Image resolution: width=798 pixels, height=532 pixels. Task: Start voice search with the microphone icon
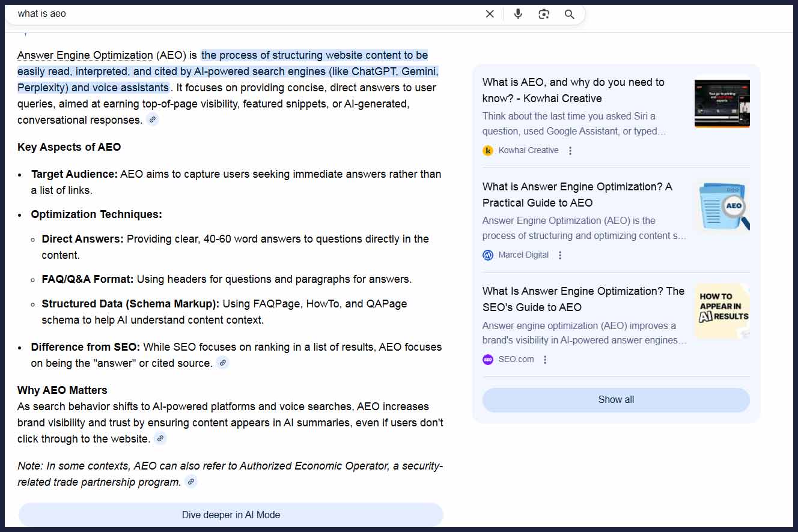[x=518, y=14]
